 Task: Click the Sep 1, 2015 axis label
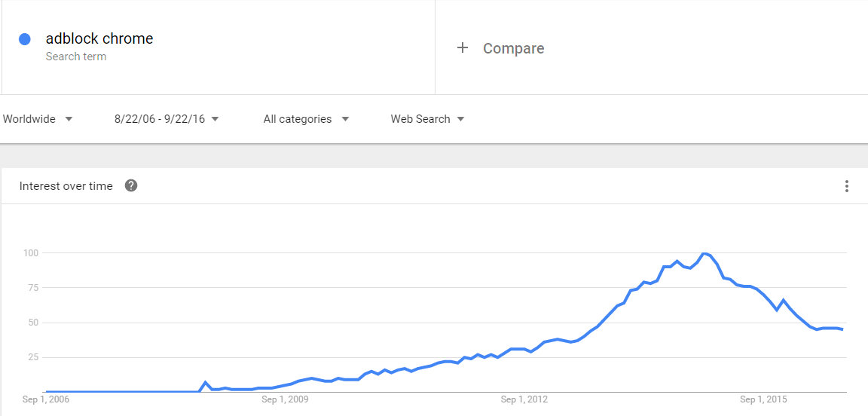763,399
